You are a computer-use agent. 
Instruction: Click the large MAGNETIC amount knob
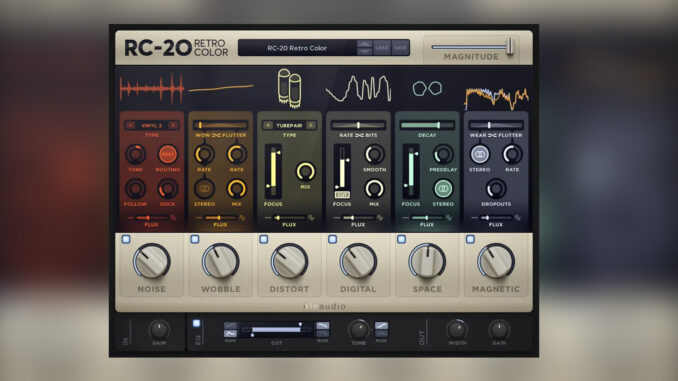tap(496, 261)
